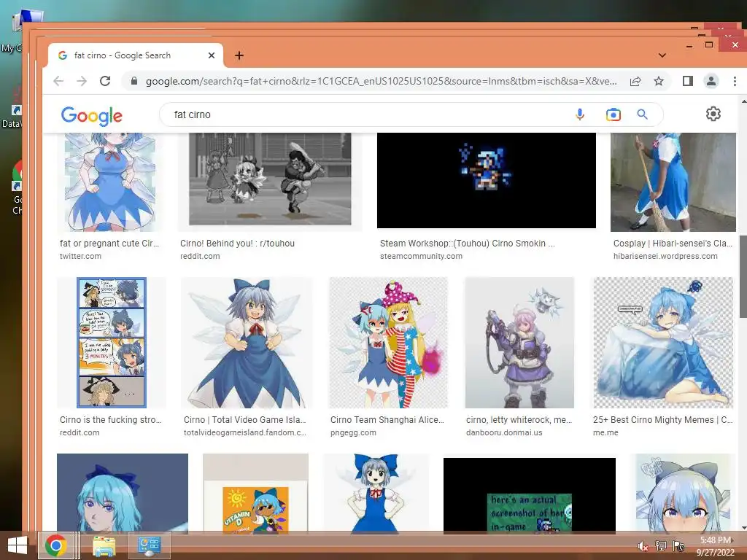Open Cirno Team Shanghai Alice image
Screen dimensions: 747x560
pos(388,343)
